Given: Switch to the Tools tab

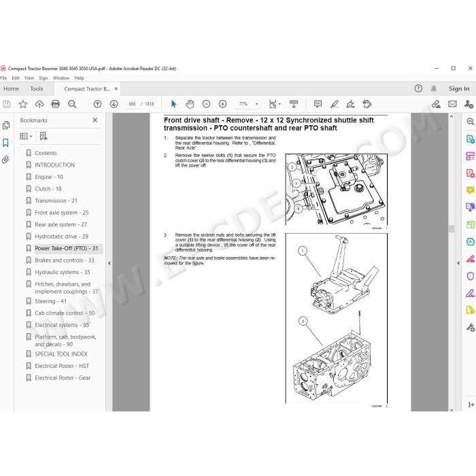Looking at the screenshot, I should [x=37, y=88].
